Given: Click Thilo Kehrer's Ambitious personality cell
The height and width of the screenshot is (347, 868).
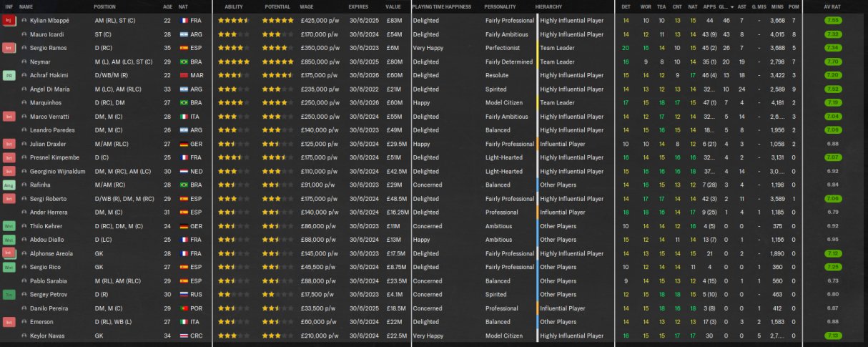Looking at the screenshot, I should (498, 226).
